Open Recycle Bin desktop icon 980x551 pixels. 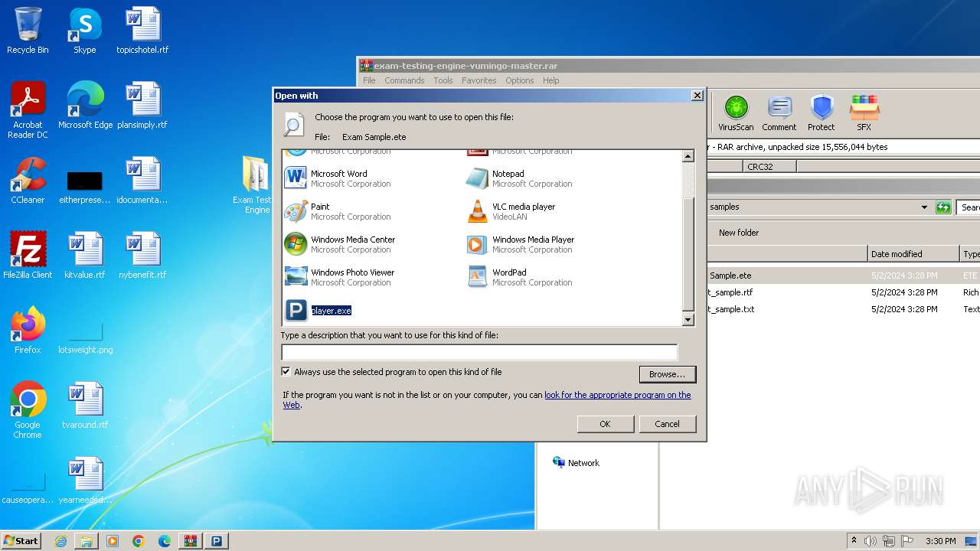pos(28,31)
